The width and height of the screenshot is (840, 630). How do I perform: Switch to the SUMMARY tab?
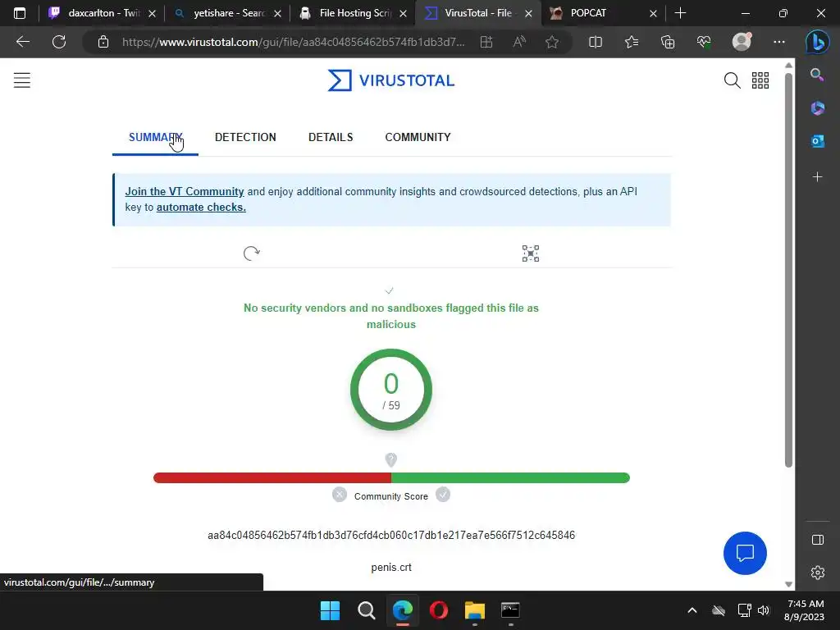point(155,137)
